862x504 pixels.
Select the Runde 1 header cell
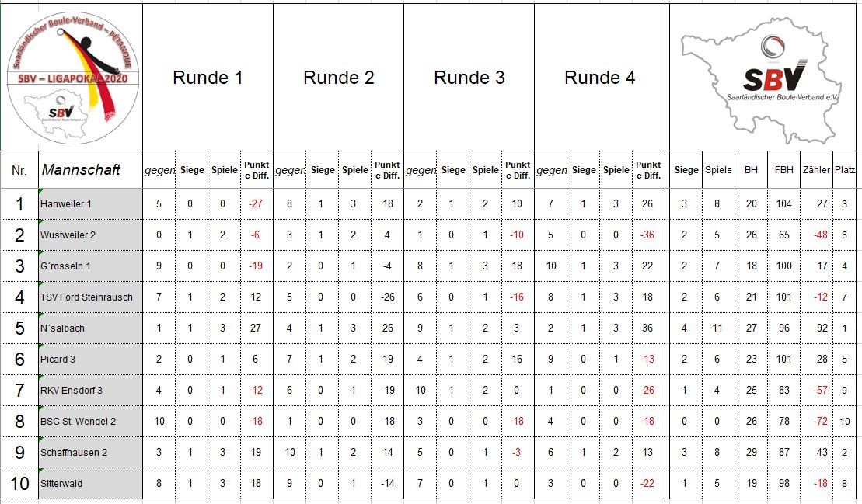(208, 78)
